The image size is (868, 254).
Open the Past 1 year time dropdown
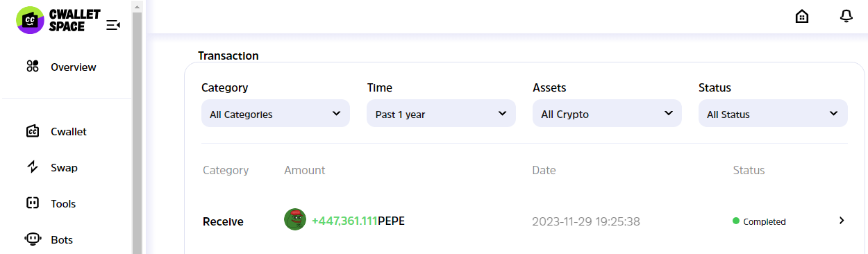click(441, 113)
